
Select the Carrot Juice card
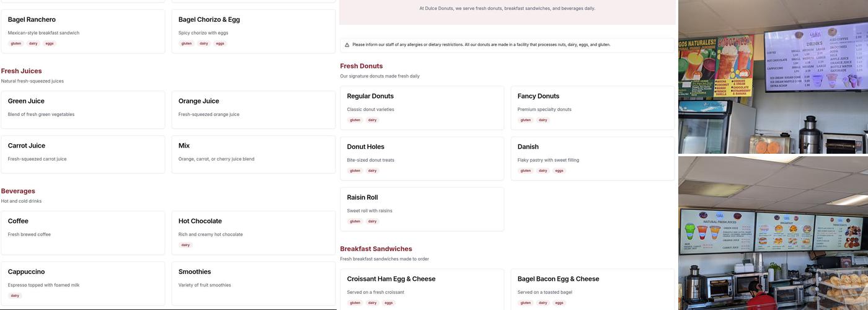tap(83, 154)
